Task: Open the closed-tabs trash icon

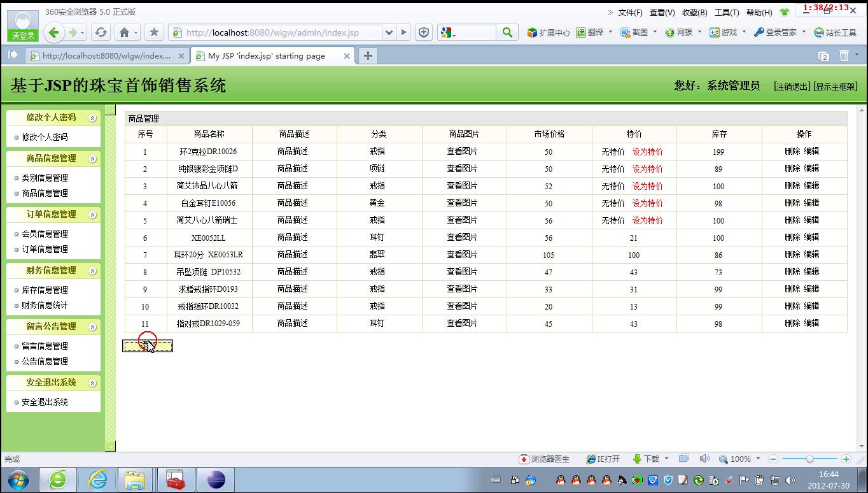Action: coord(844,56)
